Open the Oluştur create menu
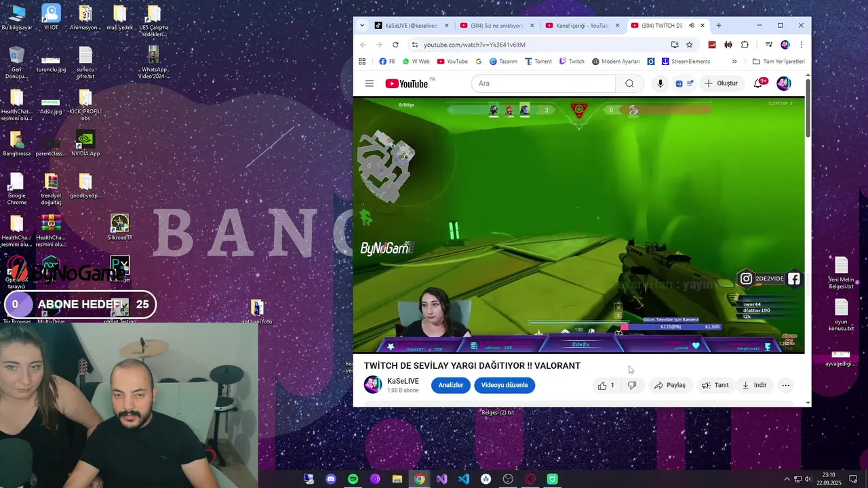The width and height of the screenshot is (868, 488). pos(721,83)
